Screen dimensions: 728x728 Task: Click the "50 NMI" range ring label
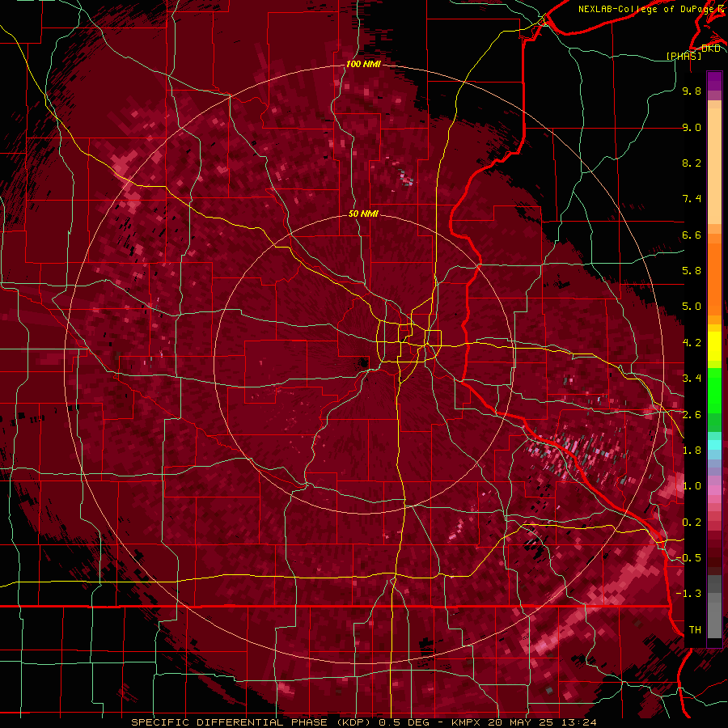(x=363, y=214)
